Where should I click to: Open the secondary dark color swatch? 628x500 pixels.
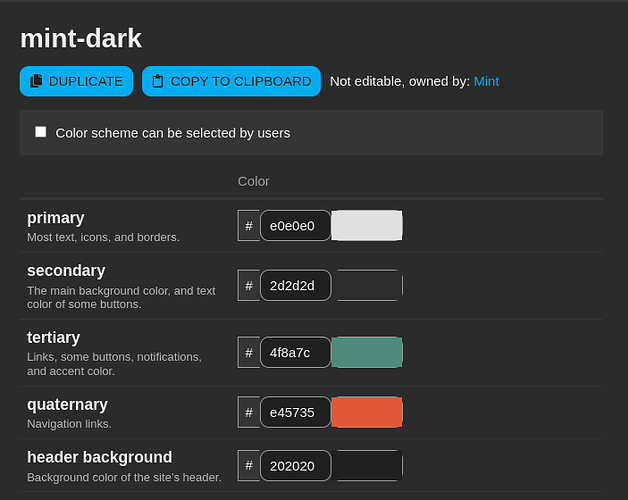point(367,286)
